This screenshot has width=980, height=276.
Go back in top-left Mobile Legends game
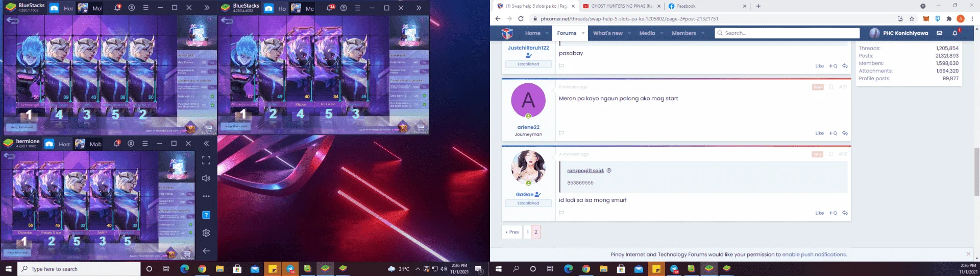click(12, 20)
